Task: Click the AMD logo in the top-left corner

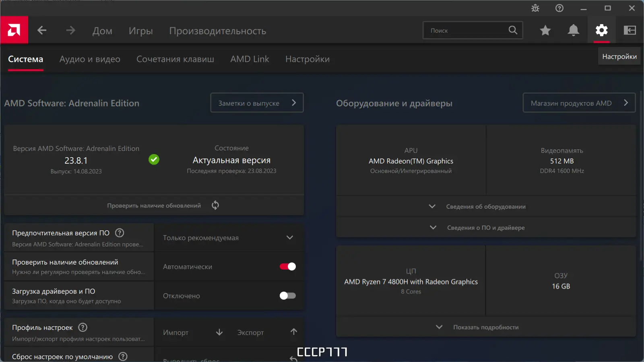Action: point(14,30)
